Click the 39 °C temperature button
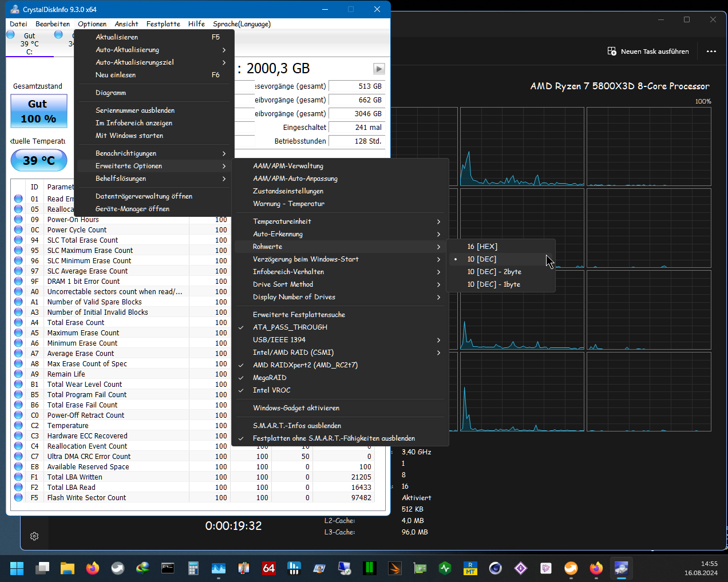The height and width of the screenshot is (582, 728). [x=39, y=160]
